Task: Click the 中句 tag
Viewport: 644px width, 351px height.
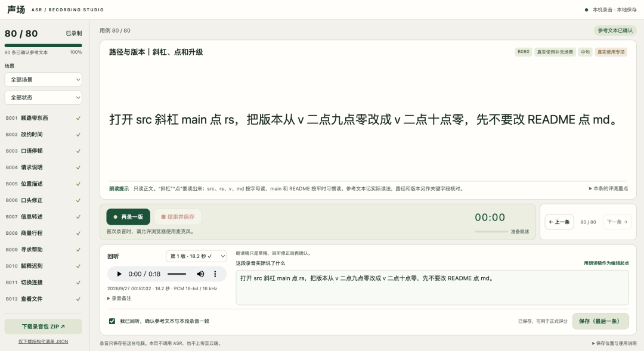Action: 586,52
